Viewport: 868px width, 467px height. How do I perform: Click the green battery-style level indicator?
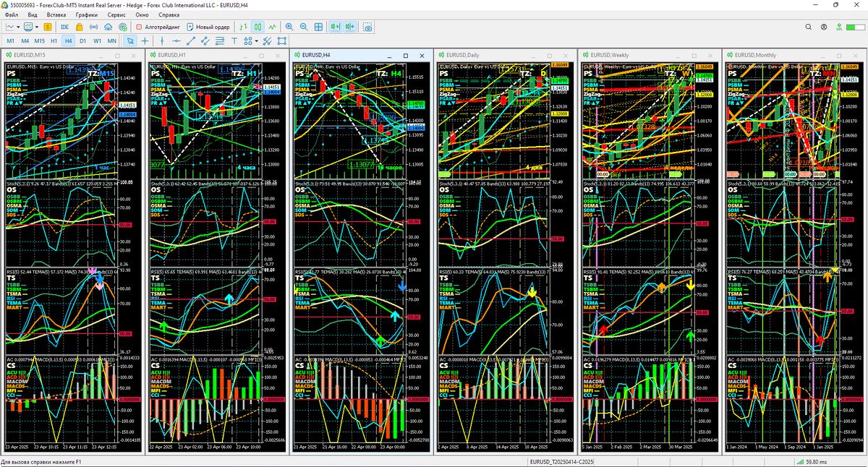tap(856, 27)
